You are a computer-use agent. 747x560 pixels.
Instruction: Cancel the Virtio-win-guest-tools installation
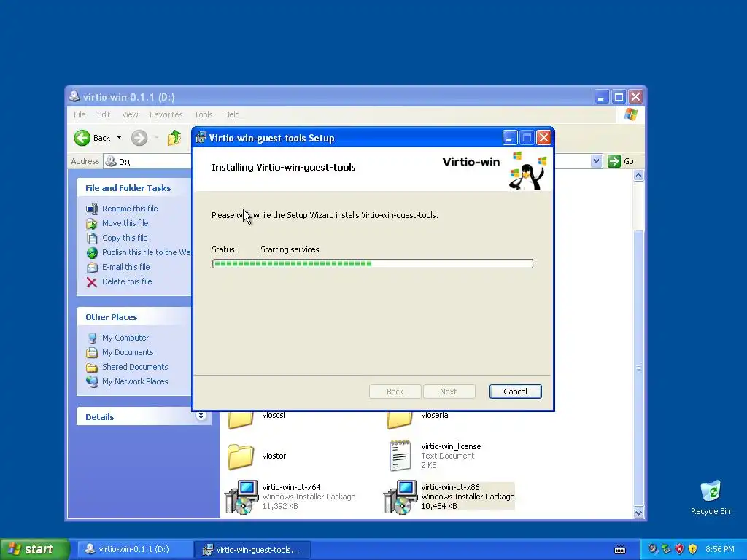[515, 392]
